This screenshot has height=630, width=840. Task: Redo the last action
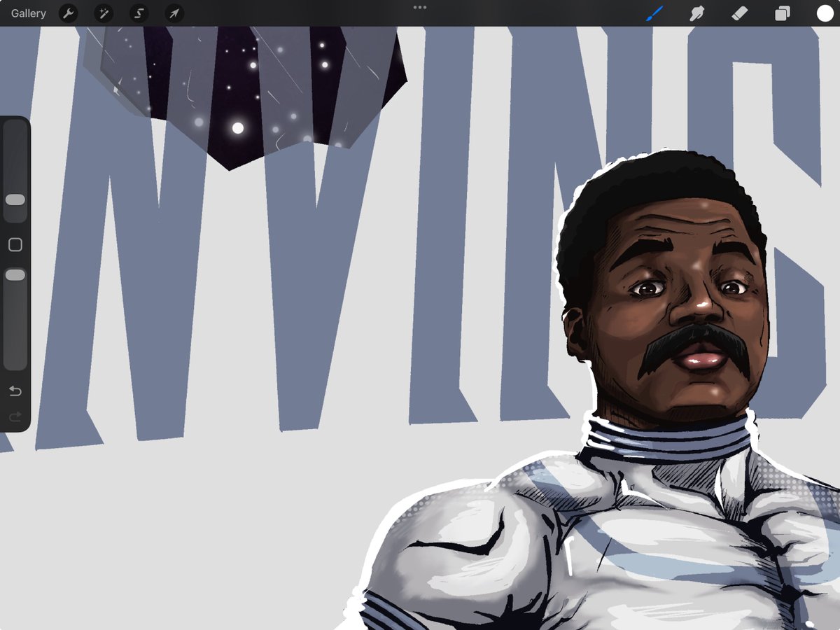pos(15,417)
